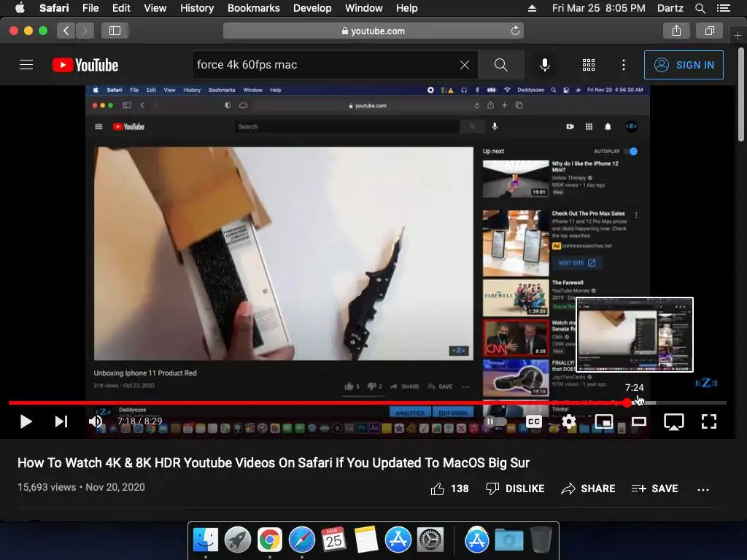Toggle closed captions CC
Screen dimensions: 747x560
coord(533,421)
